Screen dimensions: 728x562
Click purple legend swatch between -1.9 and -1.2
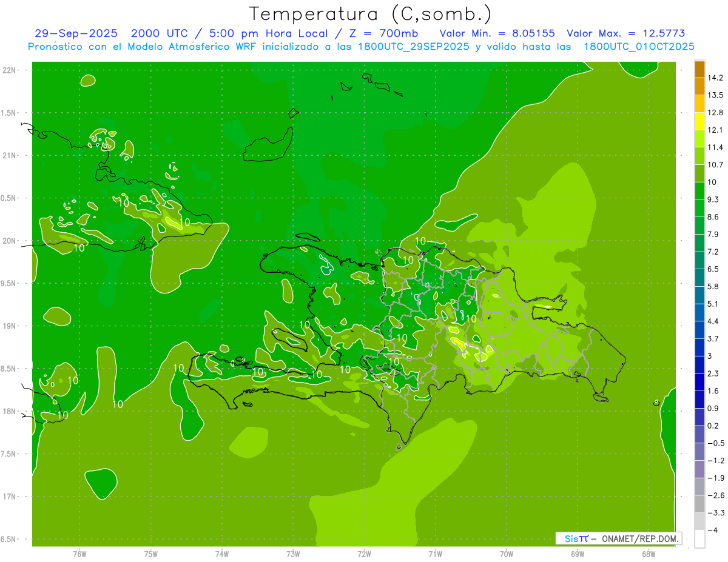point(699,470)
